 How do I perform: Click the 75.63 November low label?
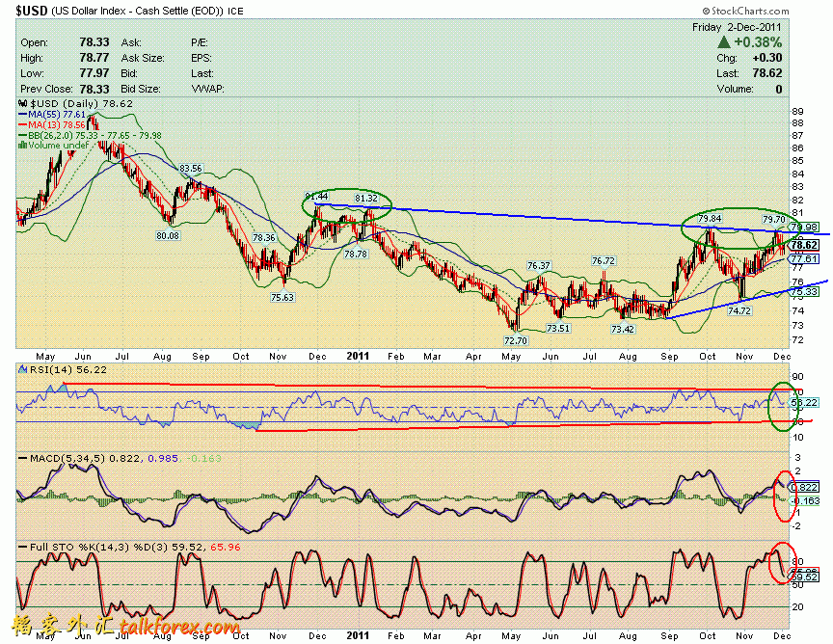click(x=282, y=297)
